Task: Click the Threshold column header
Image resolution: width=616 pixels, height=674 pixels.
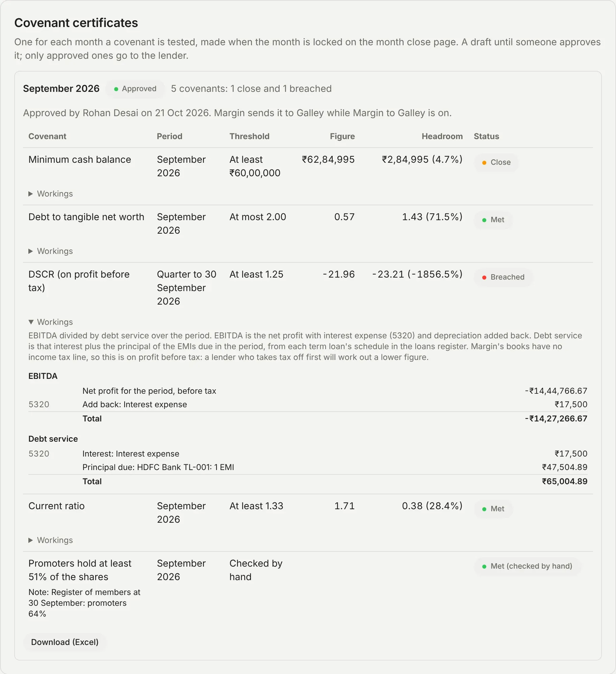Action: [x=250, y=136]
